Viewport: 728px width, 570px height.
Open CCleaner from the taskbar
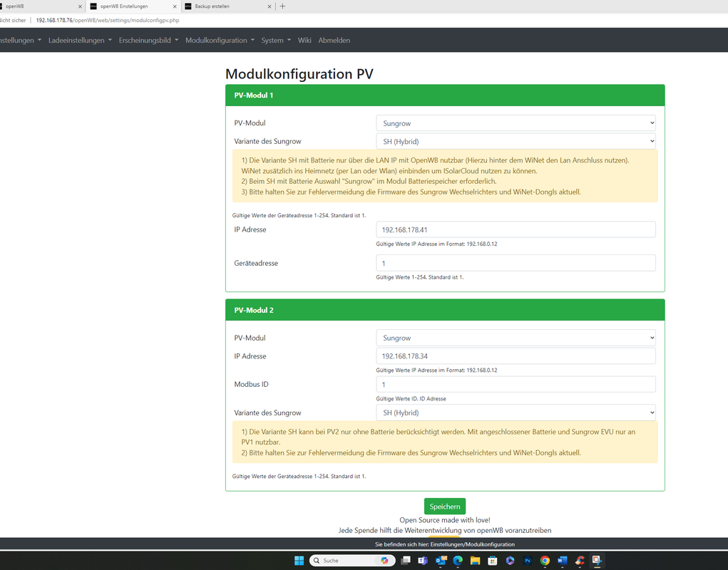(580, 560)
